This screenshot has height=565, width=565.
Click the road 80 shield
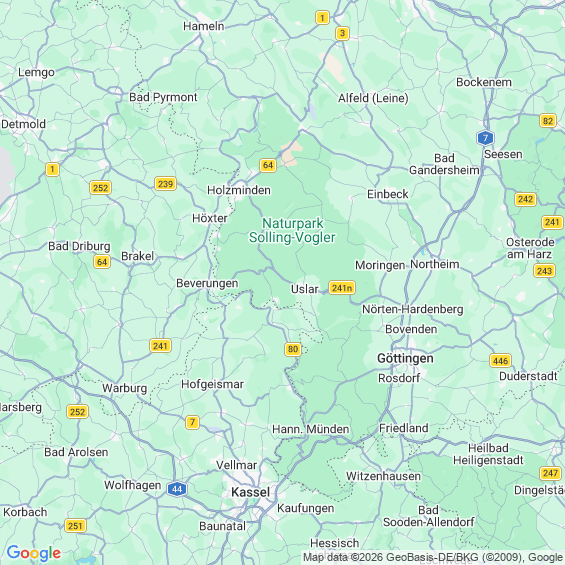tap(293, 349)
